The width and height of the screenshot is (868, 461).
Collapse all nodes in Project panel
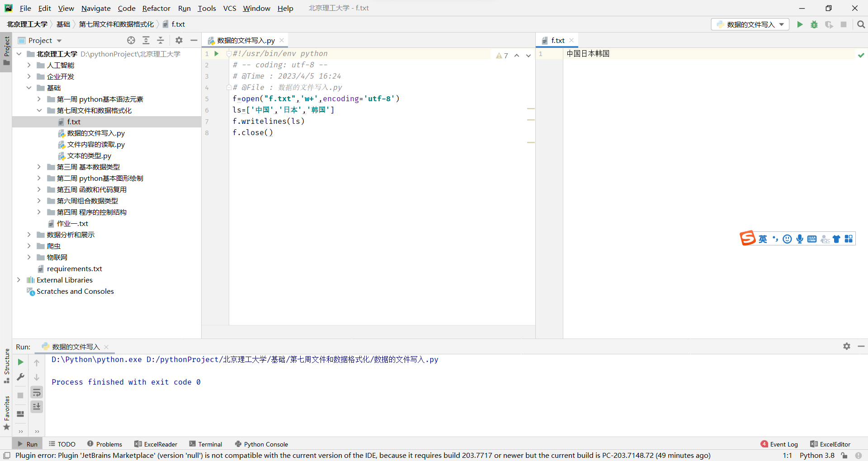(160, 40)
